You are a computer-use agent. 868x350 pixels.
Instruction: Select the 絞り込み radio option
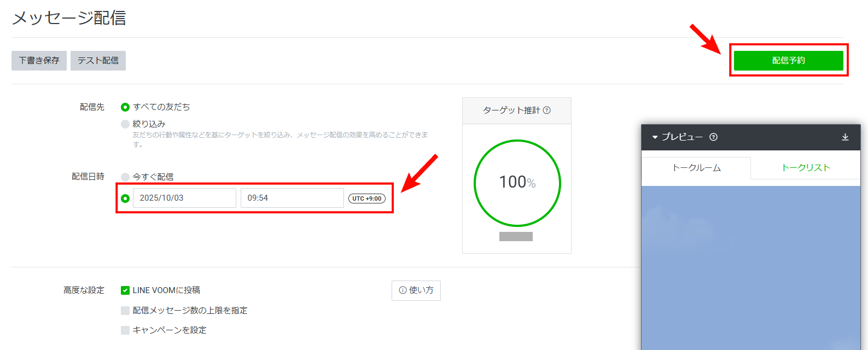tap(125, 124)
